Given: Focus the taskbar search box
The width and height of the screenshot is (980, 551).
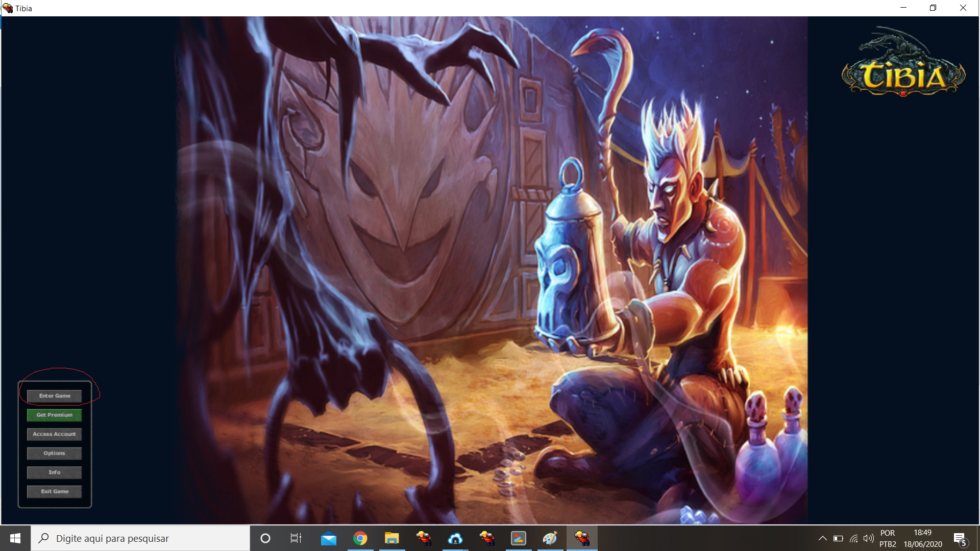Looking at the screenshot, I should point(140,538).
